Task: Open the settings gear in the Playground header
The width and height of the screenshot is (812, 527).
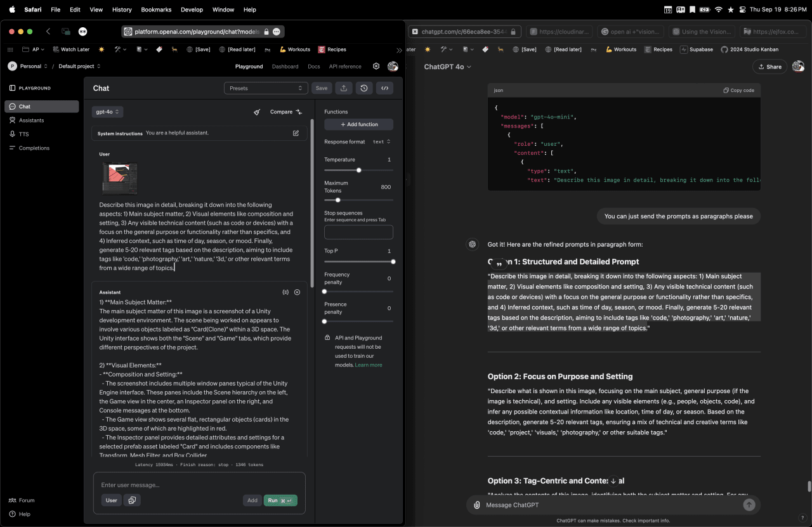Action: tap(376, 66)
